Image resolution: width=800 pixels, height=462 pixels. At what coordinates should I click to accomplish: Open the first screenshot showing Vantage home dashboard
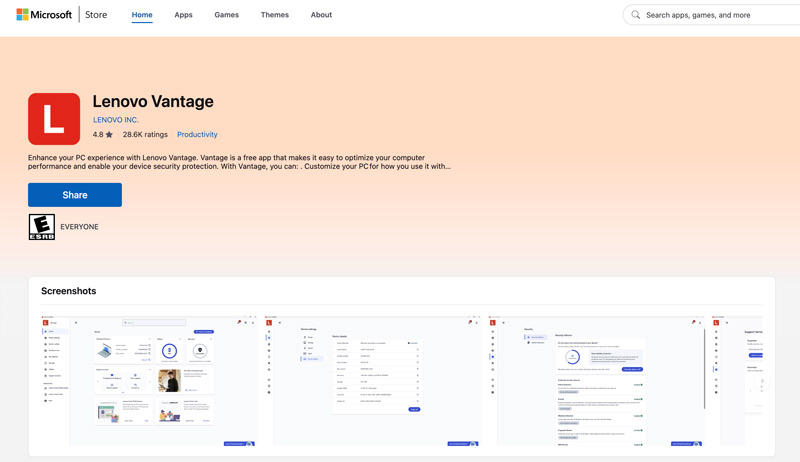click(149, 381)
